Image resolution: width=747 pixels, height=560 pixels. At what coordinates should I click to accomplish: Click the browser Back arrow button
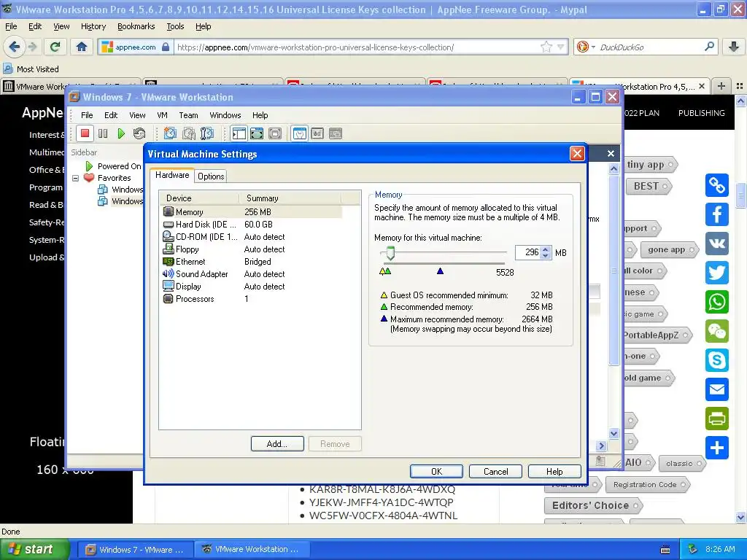click(15, 47)
